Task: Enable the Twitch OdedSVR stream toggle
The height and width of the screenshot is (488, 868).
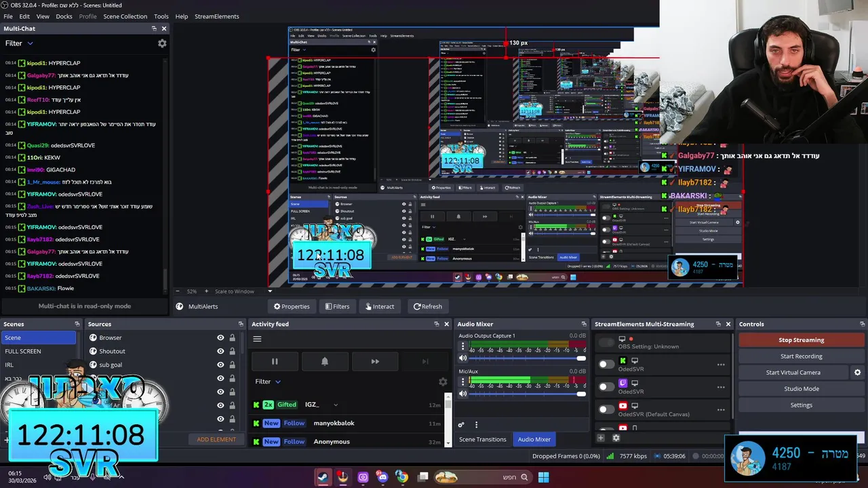Action: (606, 387)
